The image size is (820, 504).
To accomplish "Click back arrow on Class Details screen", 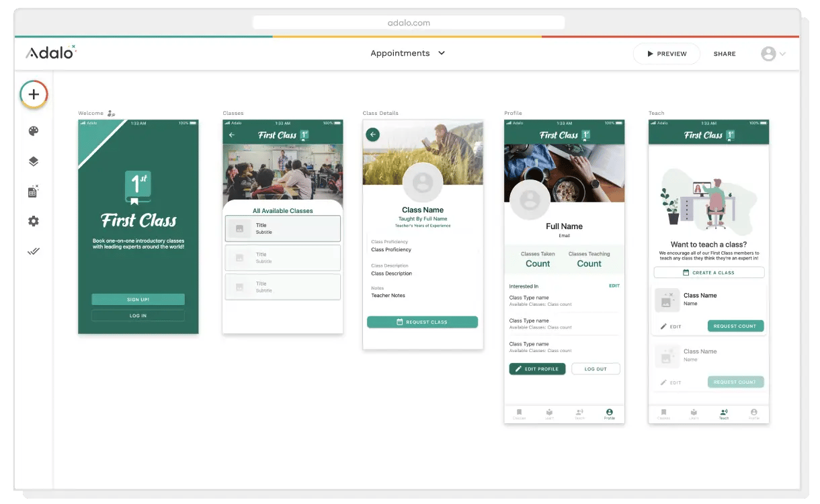I will point(372,135).
